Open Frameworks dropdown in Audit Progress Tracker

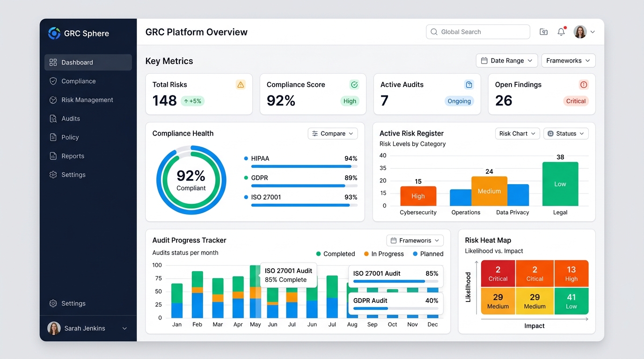pyautogui.click(x=415, y=241)
